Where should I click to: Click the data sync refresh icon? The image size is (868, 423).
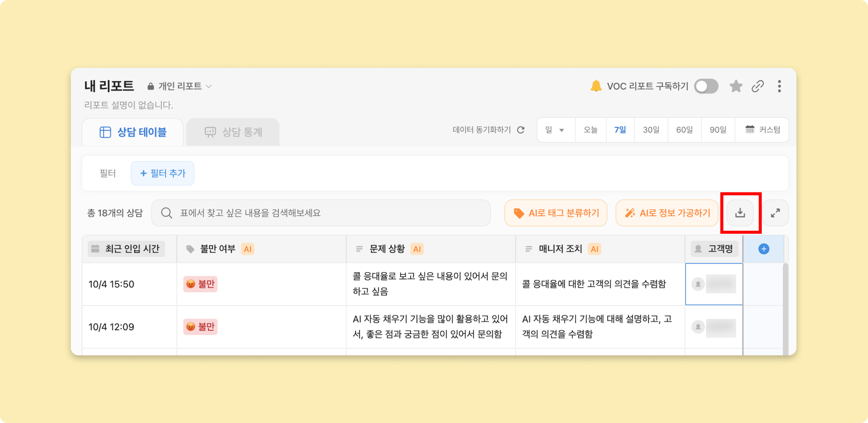coord(521,130)
